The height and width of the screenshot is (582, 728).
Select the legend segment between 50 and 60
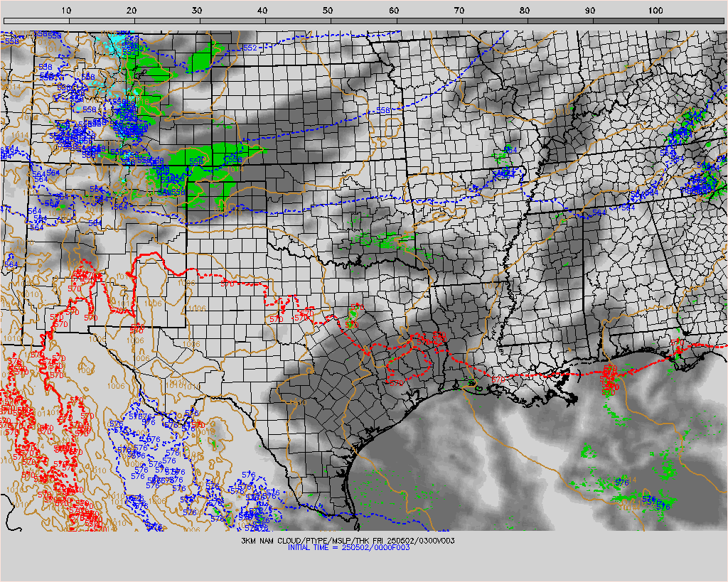pyautogui.click(x=363, y=21)
